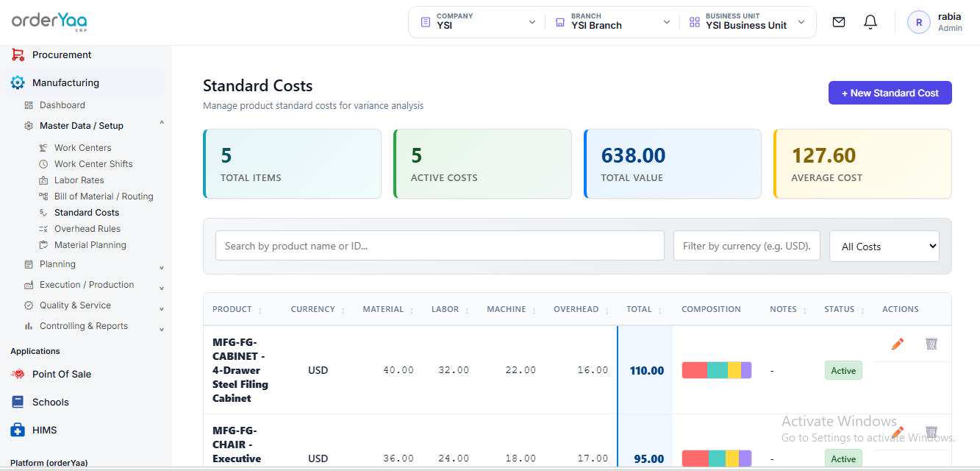
Task: Click the Material Planning icon
Action: tap(43, 245)
